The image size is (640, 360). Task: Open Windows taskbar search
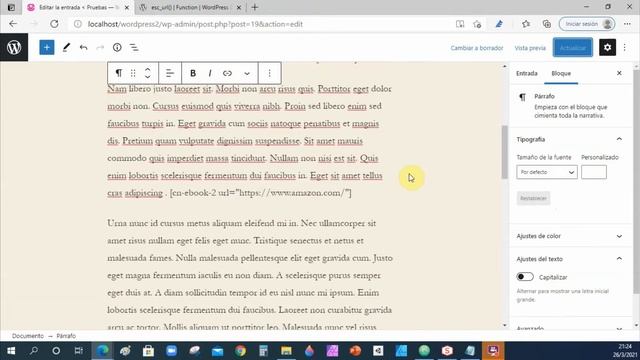[33, 351]
